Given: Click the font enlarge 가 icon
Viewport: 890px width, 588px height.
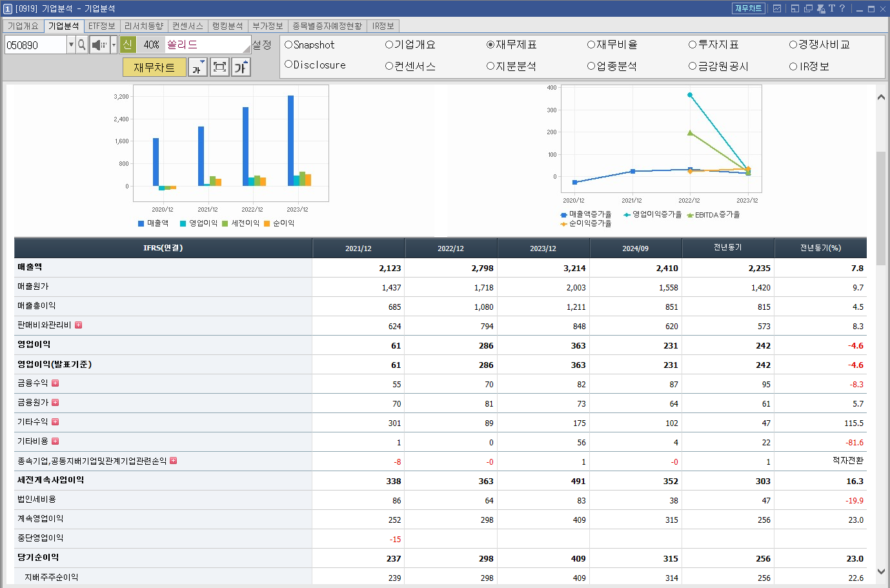Looking at the screenshot, I should pos(241,66).
